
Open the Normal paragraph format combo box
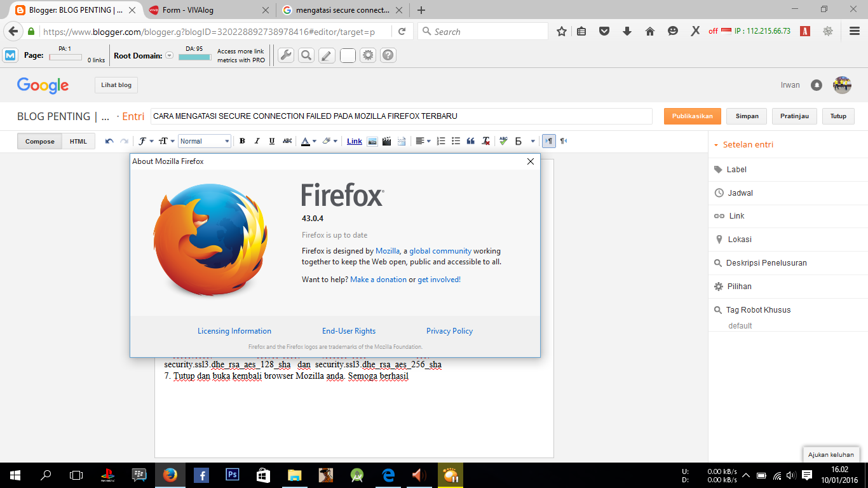tap(205, 141)
